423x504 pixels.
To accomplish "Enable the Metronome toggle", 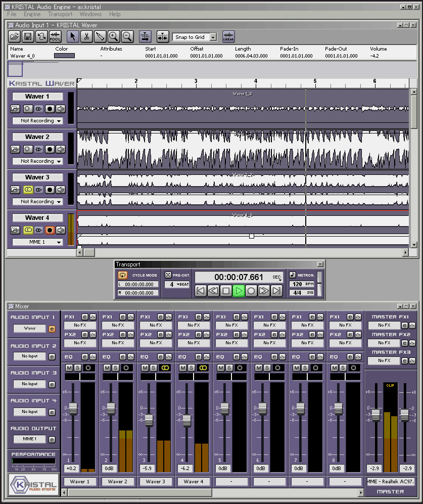I will click(293, 275).
